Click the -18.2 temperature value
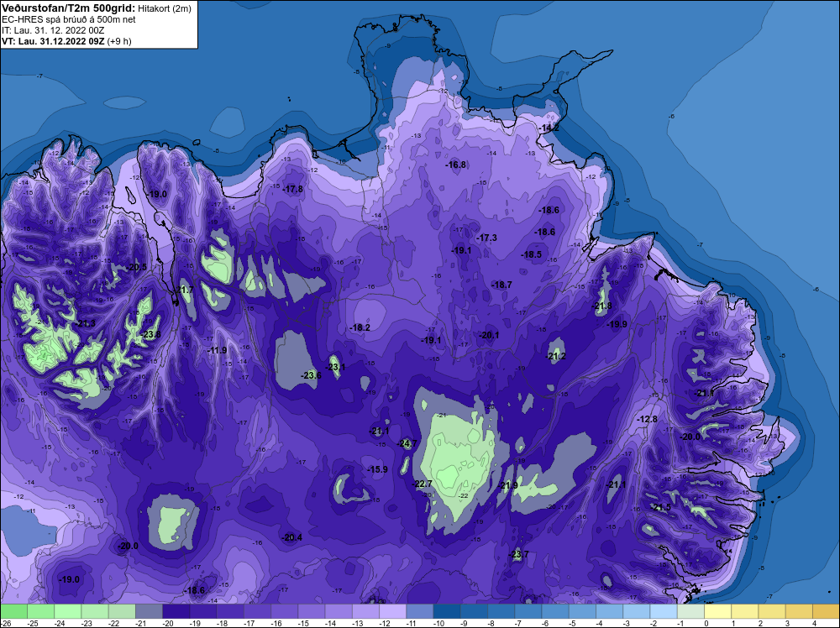This screenshot has width=840, height=628. [360, 327]
